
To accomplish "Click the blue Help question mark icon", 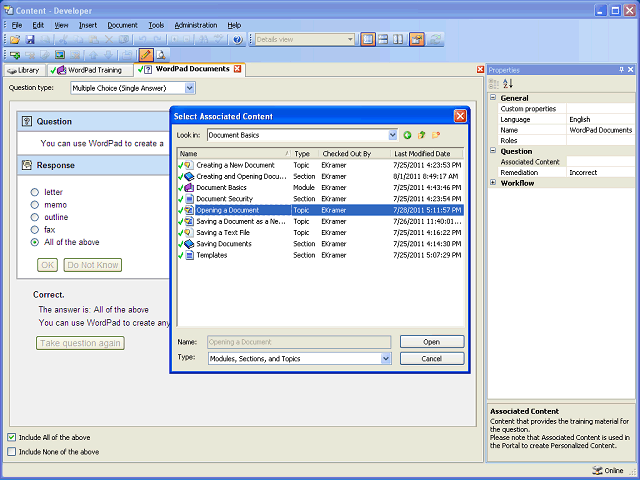I will pos(238,40).
